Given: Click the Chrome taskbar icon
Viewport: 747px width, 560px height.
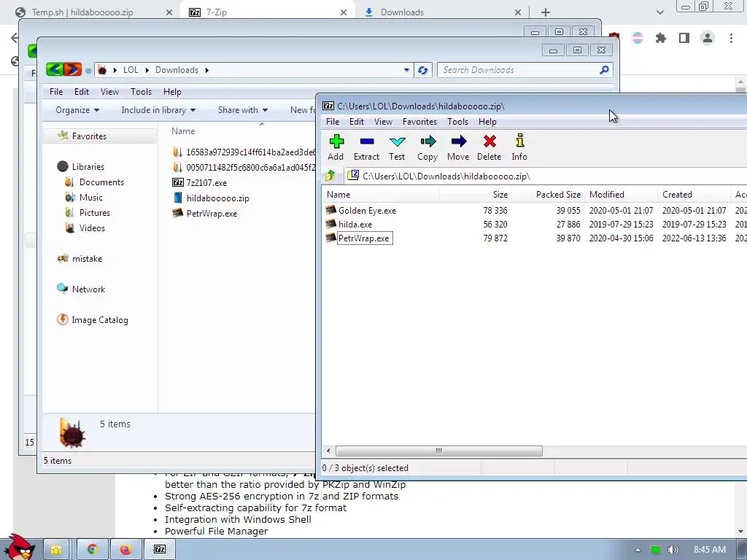Looking at the screenshot, I should 93,550.
